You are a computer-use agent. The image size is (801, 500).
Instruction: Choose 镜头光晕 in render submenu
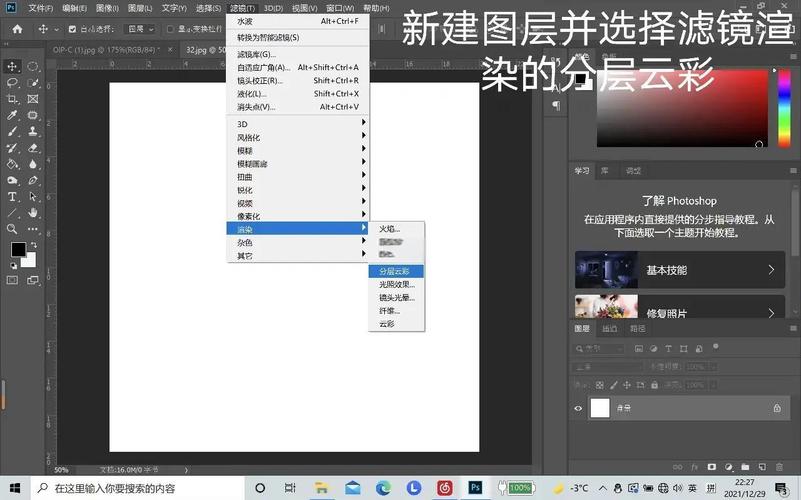(396, 298)
